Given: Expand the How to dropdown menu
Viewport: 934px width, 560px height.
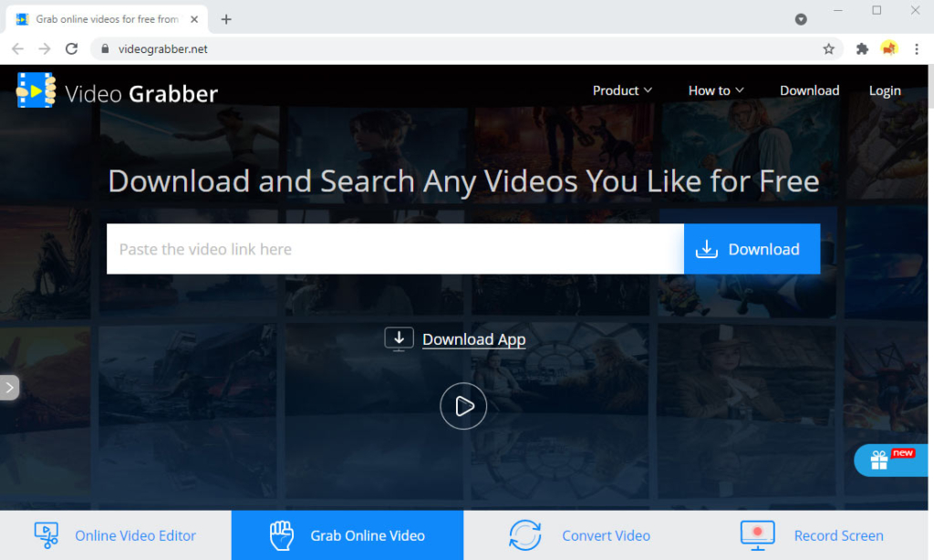Looking at the screenshot, I should click(716, 90).
